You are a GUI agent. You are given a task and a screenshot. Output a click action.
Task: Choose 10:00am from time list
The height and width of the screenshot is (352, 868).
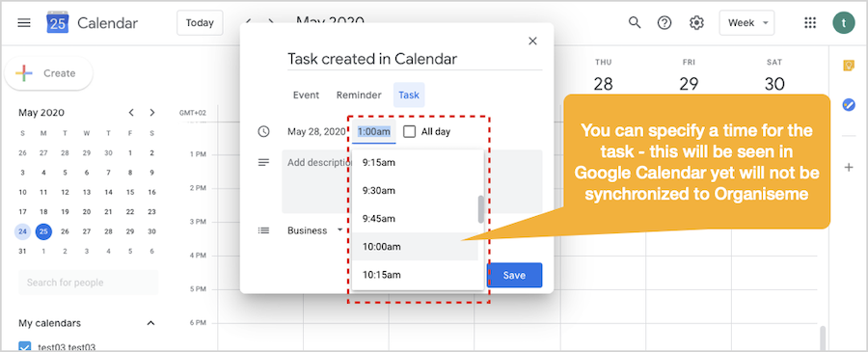415,247
